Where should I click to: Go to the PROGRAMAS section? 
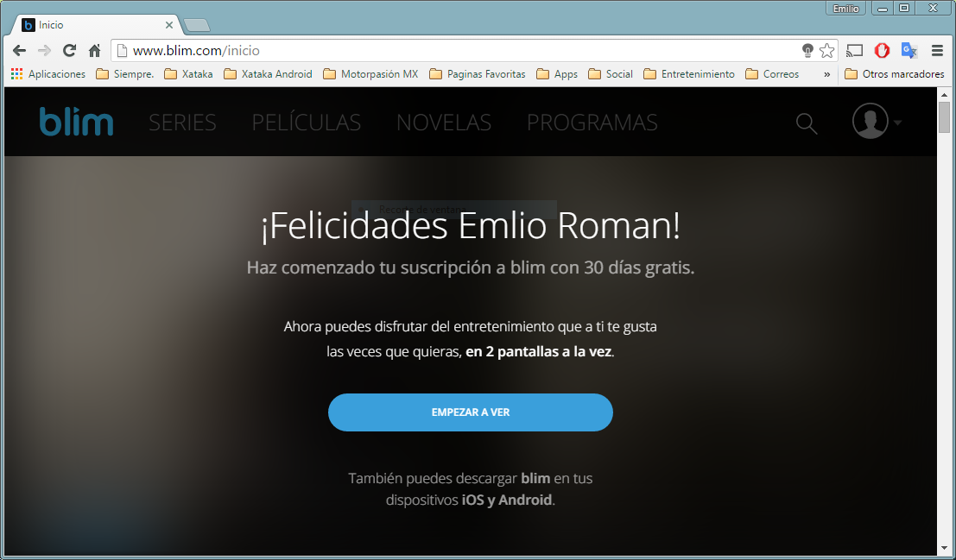(592, 123)
